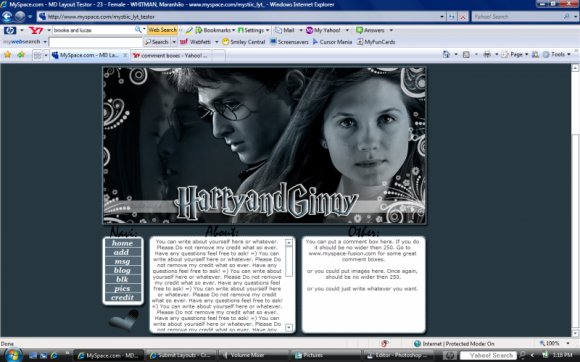Click the blog navigation link

[x=122, y=270]
